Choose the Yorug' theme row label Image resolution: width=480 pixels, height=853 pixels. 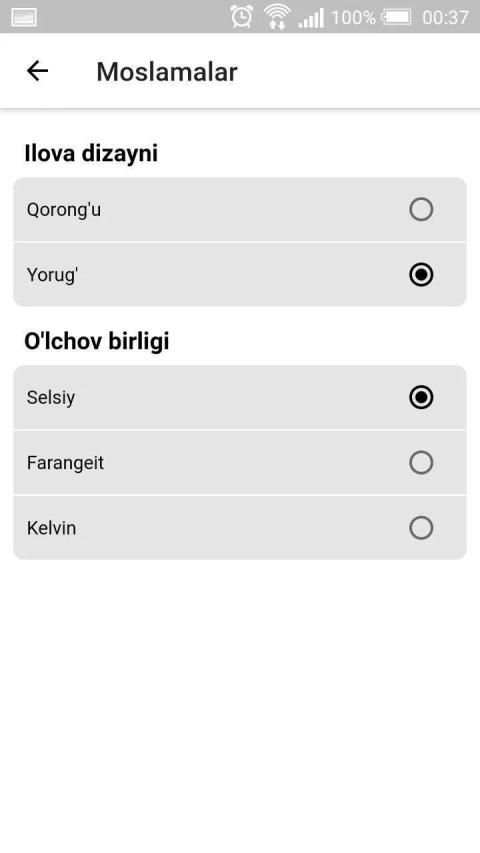53,275
